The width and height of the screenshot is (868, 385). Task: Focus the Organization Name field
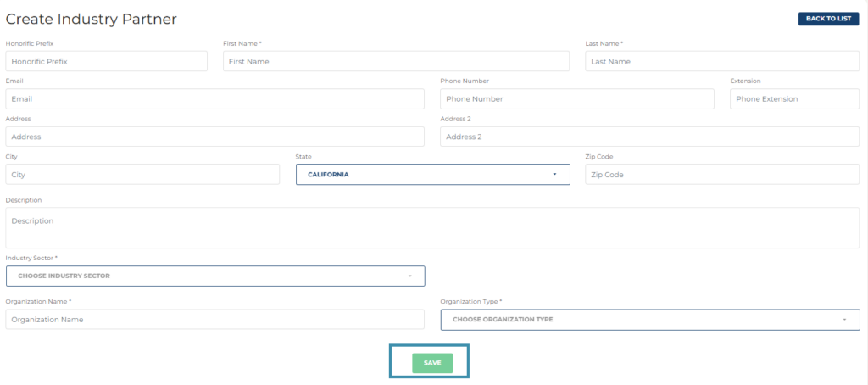[214, 320]
